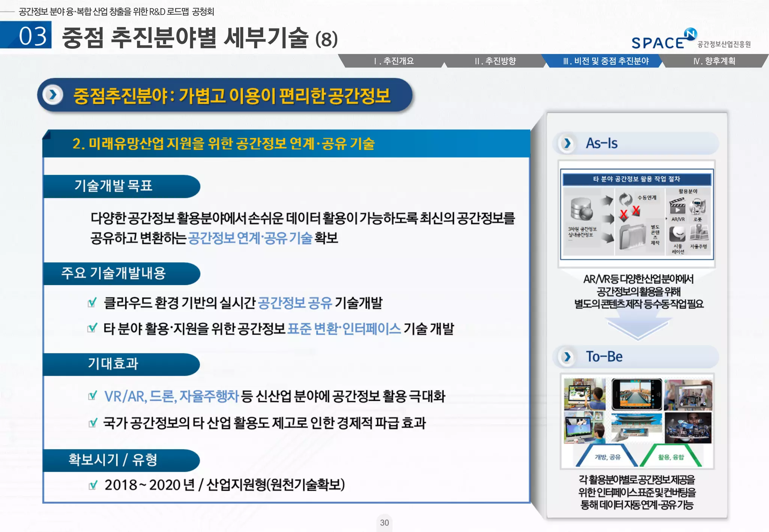This screenshot has height=532, width=769.
Task: Click the 기대효과 heading label
Action: 113,364
